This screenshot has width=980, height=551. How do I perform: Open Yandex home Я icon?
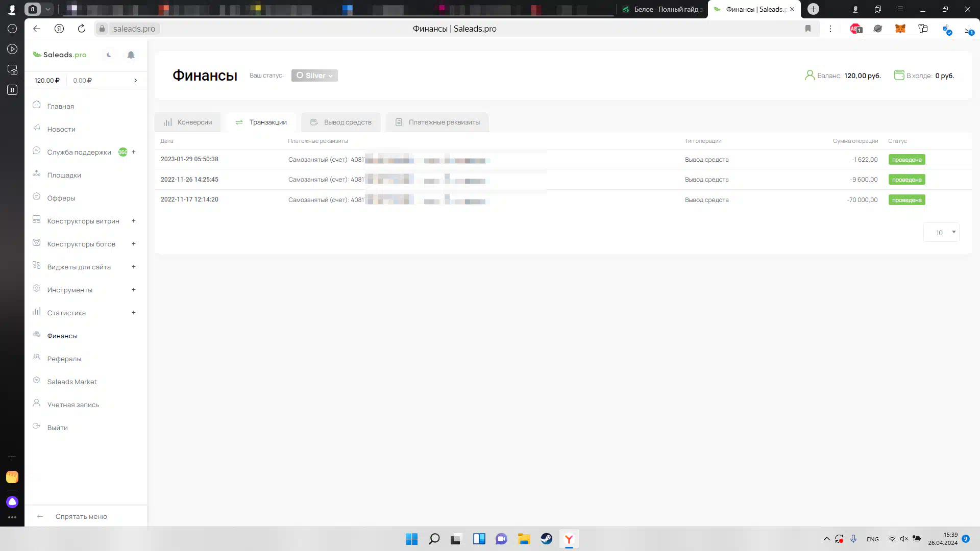pos(59,29)
